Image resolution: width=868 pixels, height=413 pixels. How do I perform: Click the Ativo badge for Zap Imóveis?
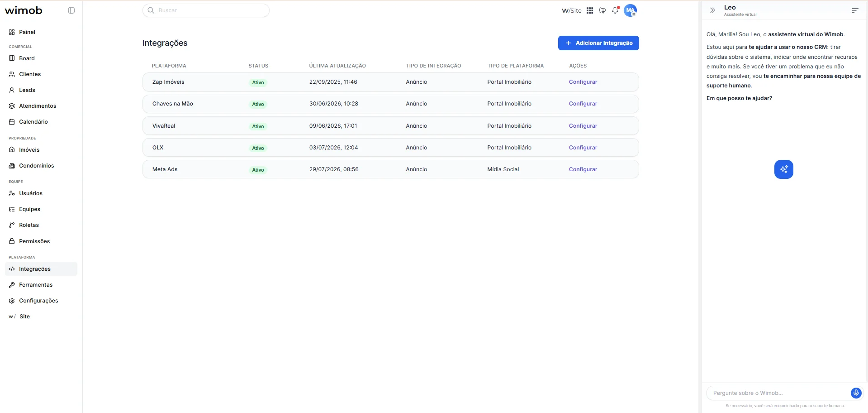(x=258, y=82)
